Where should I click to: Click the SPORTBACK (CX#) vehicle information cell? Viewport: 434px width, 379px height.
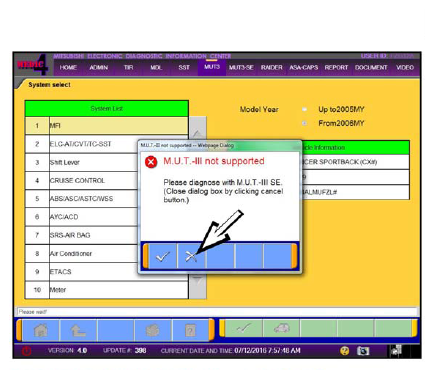point(355,162)
